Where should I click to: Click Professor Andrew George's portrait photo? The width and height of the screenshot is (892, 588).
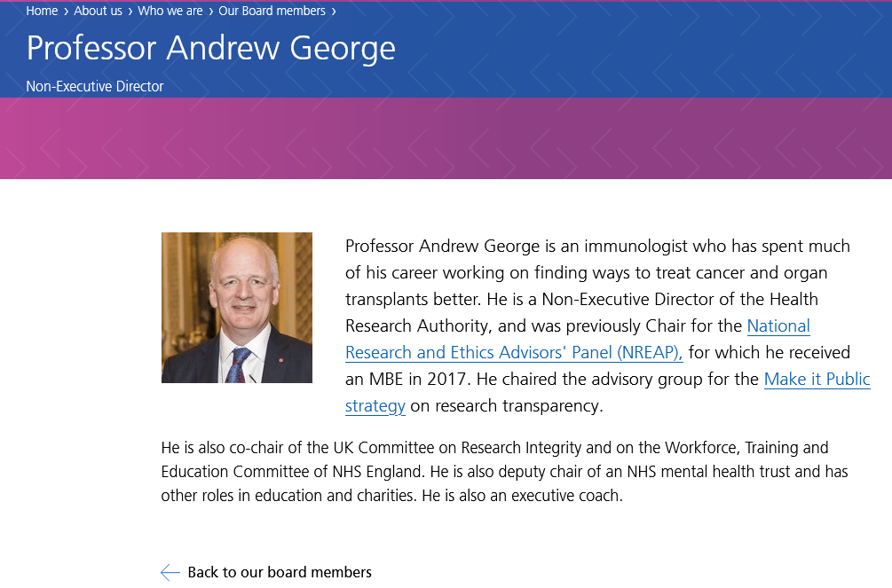pyautogui.click(x=237, y=308)
